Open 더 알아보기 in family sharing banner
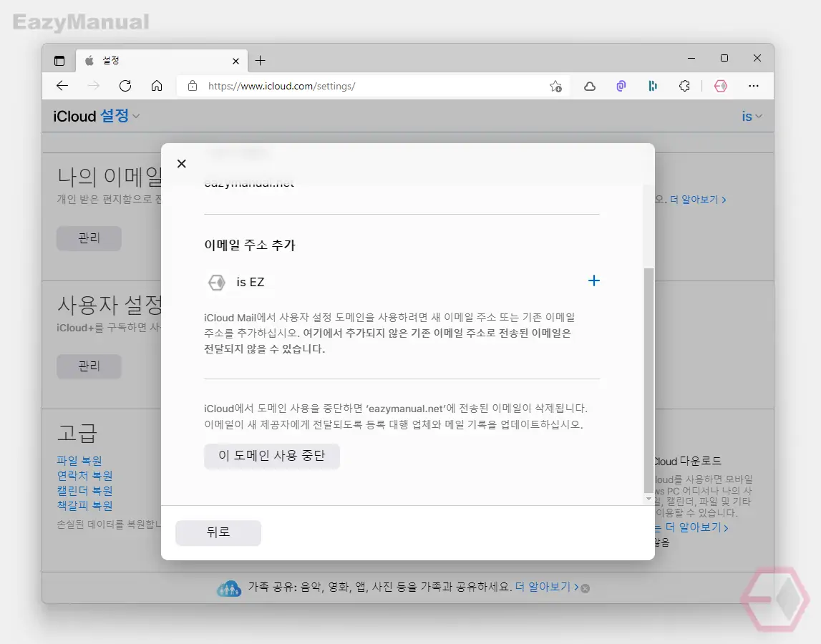Image resolution: width=821 pixels, height=644 pixels. pos(547,587)
